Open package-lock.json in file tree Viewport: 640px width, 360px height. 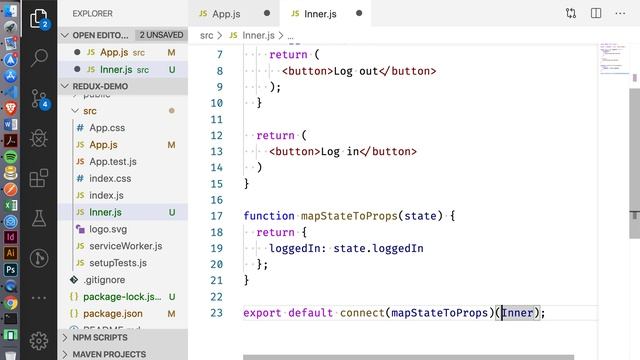pyautogui.click(x=122, y=297)
